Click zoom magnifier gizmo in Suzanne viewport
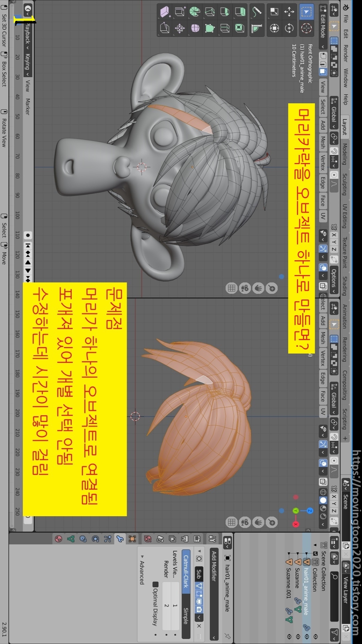The width and height of the screenshot is (362, 644). [x=272, y=288]
